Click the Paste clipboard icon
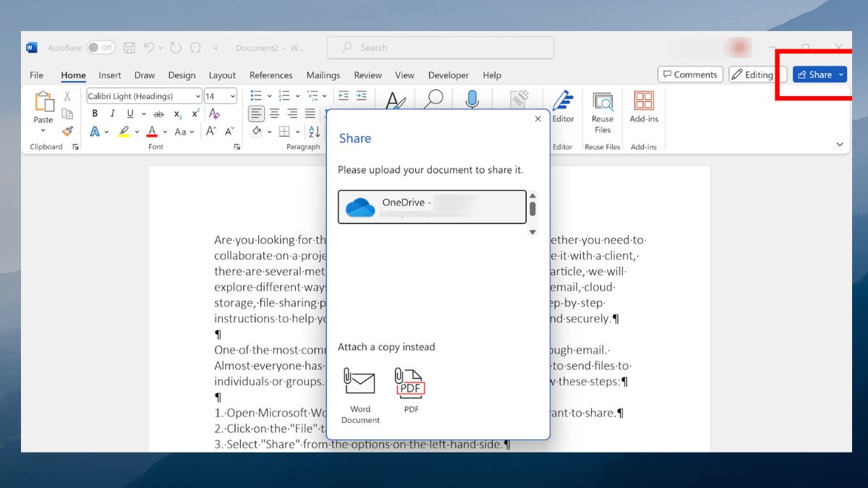868x488 pixels. 43,101
